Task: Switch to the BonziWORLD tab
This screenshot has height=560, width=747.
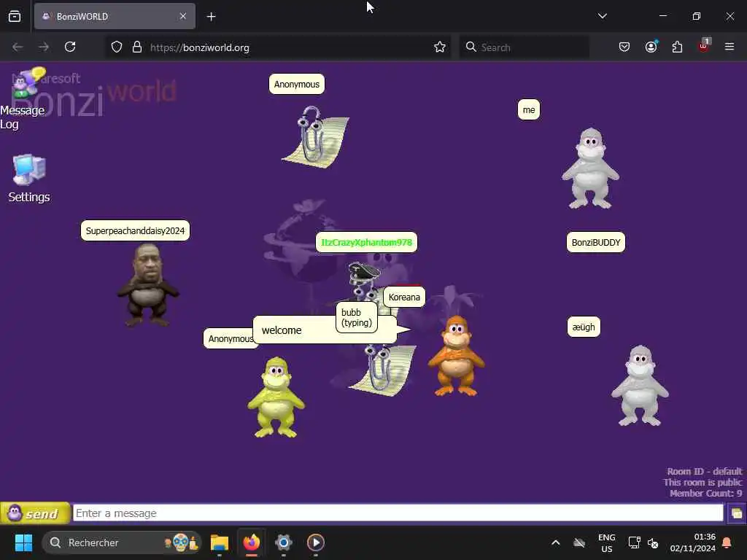Action: coord(115,17)
